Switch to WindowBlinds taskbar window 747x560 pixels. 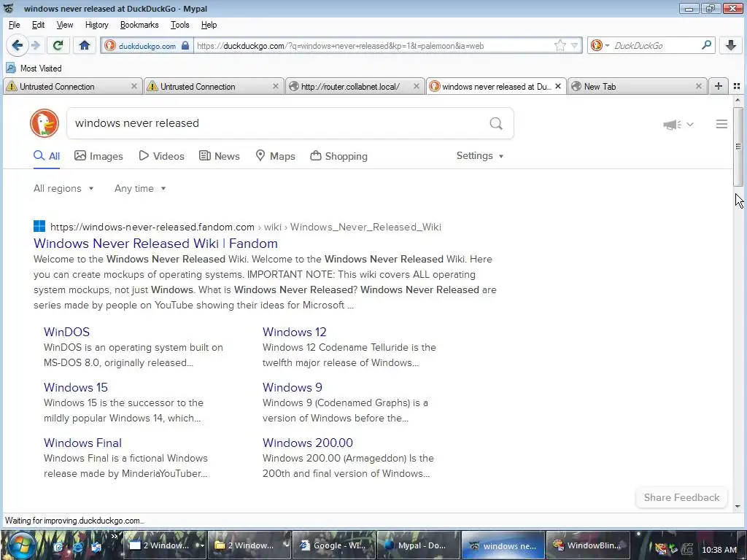tap(587, 545)
